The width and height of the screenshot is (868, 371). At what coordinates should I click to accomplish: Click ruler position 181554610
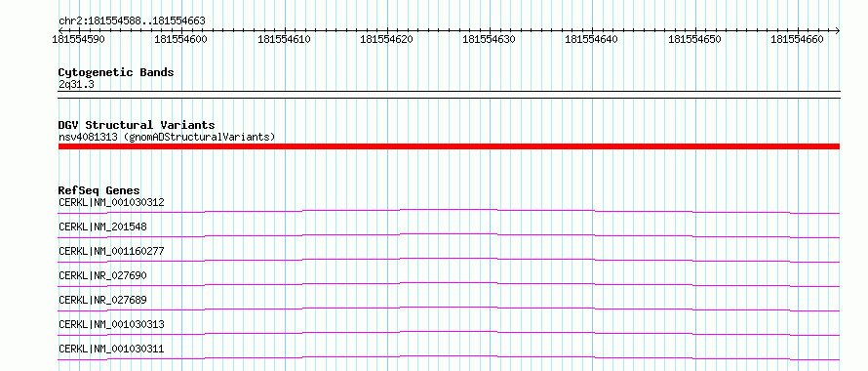pyautogui.click(x=284, y=39)
